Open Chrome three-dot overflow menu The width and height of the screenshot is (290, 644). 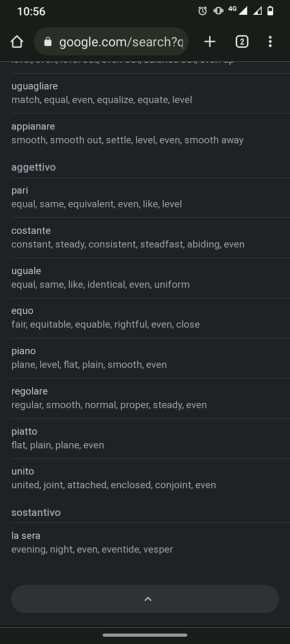[270, 41]
